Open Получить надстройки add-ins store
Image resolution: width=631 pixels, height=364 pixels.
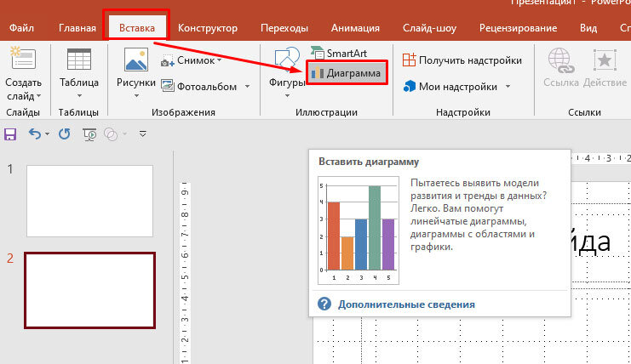462,60
